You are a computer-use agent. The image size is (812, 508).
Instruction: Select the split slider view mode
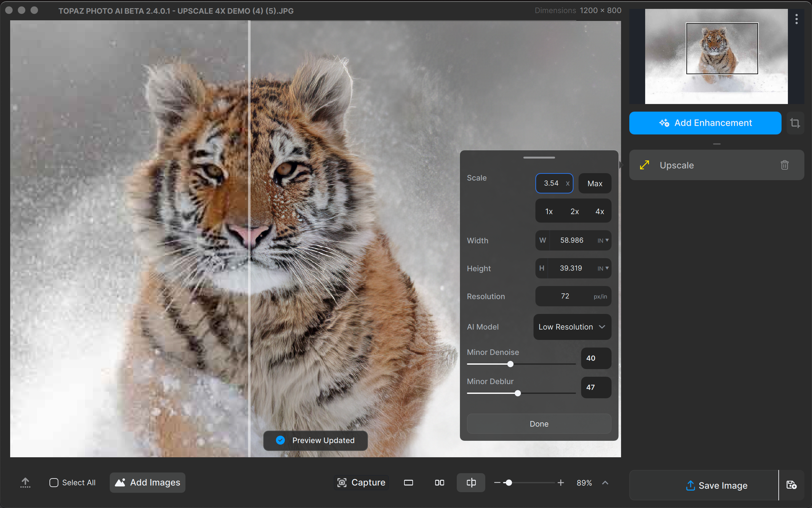[471, 483]
